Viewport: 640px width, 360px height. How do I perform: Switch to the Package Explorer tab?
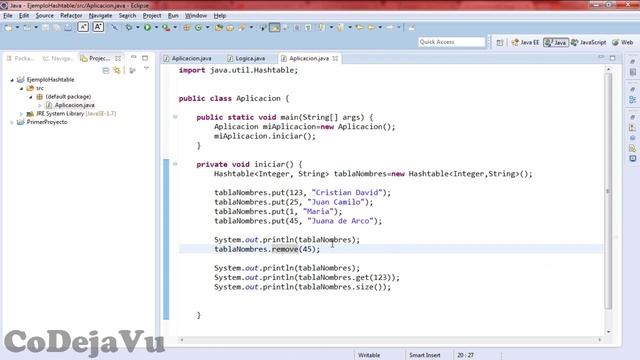tap(20, 58)
